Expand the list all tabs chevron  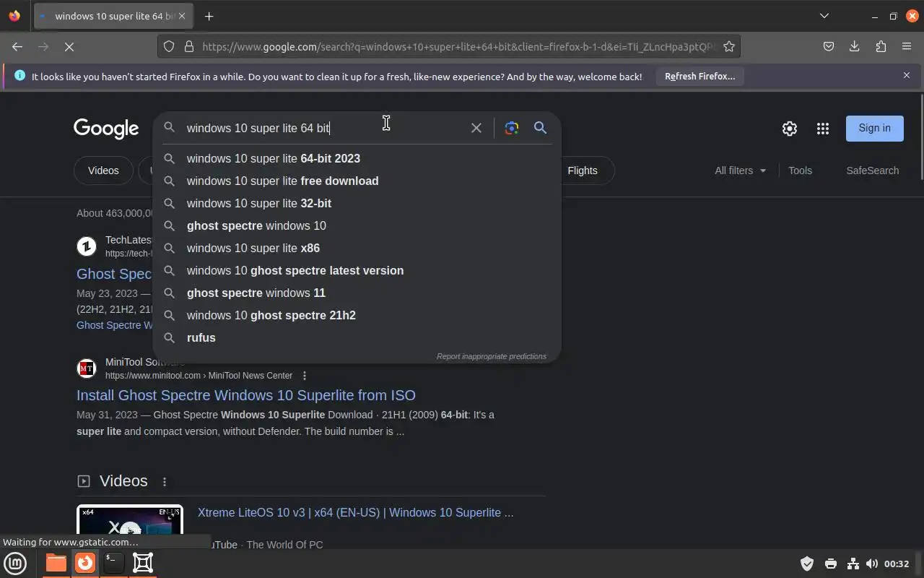point(824,16)
